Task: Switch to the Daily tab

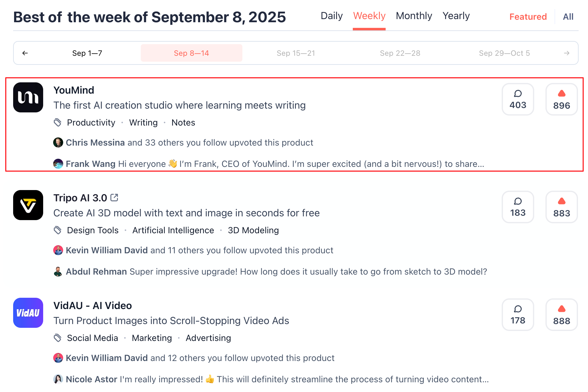Action: (x=332, y=16)
